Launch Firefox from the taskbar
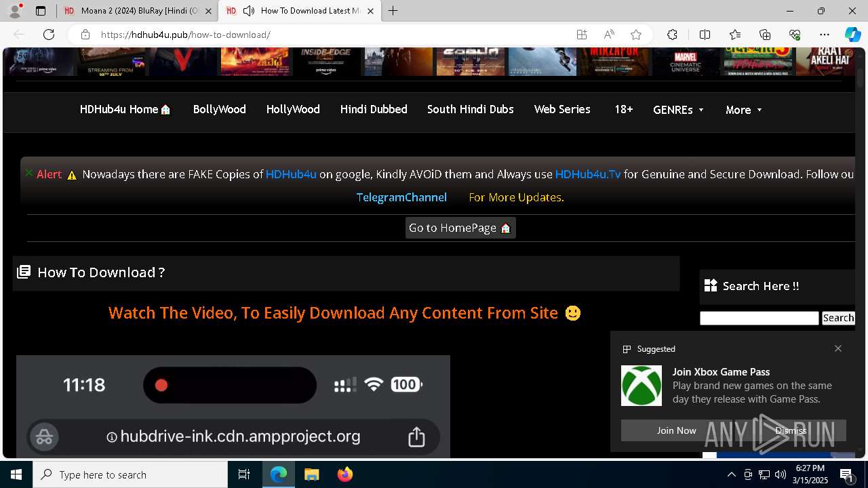 [x=345, y=474]
